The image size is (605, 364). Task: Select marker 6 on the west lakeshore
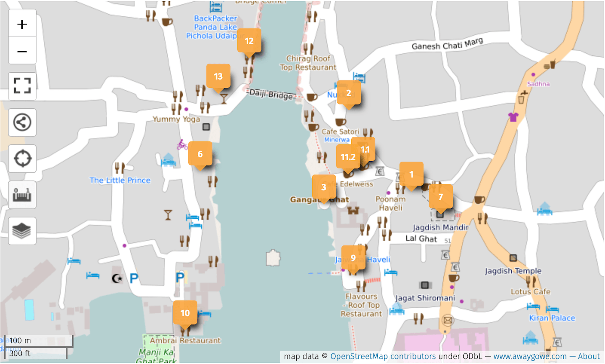pyautogui.click(x=200, y=154)
